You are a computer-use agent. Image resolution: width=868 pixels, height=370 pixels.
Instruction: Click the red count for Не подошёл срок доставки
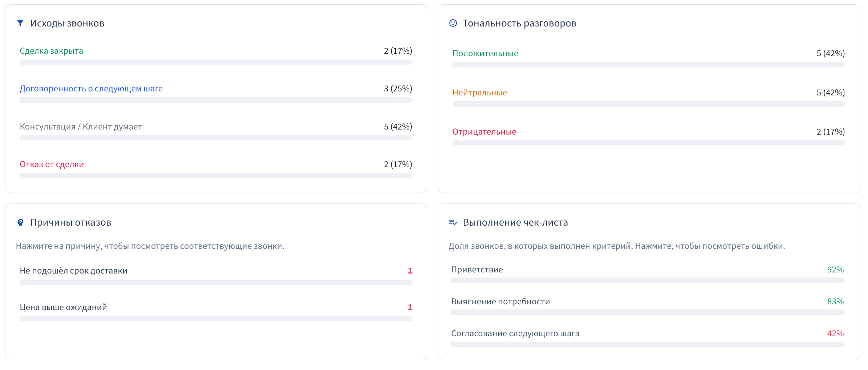tap(410, 271)
